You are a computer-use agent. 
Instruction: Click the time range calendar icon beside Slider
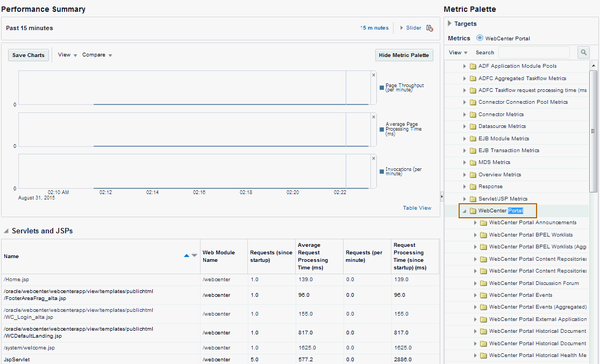coord(430,28)
